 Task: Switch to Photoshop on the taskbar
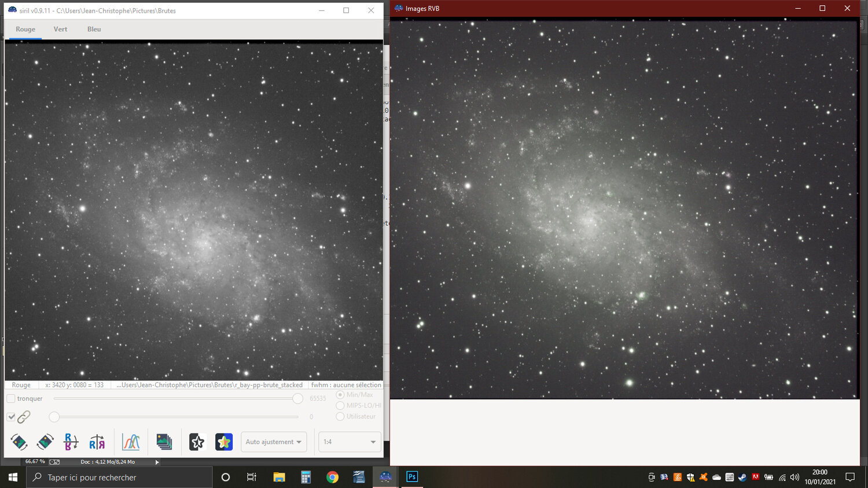[412, 477]
